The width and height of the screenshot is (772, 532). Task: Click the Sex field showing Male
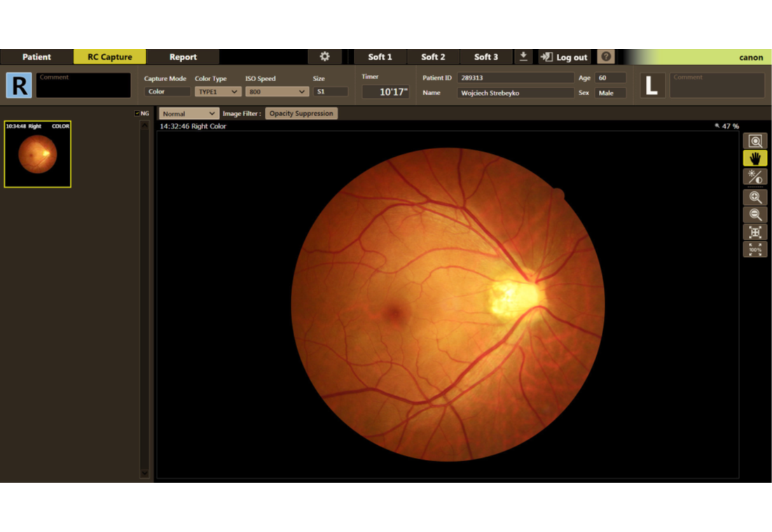[610, 92]
